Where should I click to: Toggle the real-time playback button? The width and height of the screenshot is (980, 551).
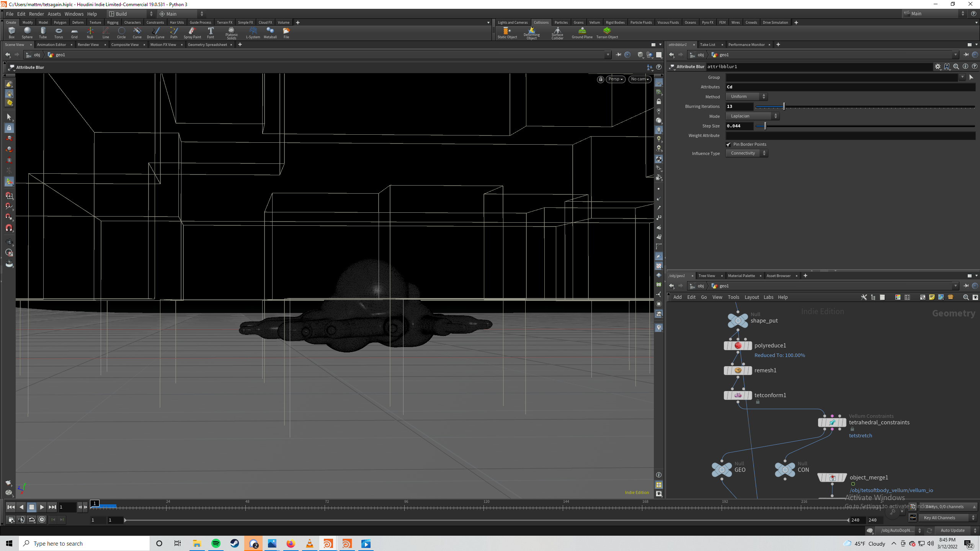[x=42, y=519]
